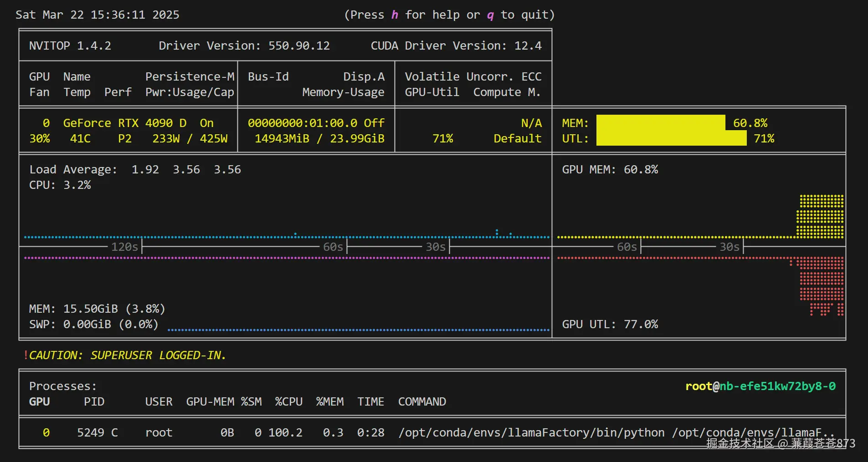Click the yellow UTL utilization bar

671,138
